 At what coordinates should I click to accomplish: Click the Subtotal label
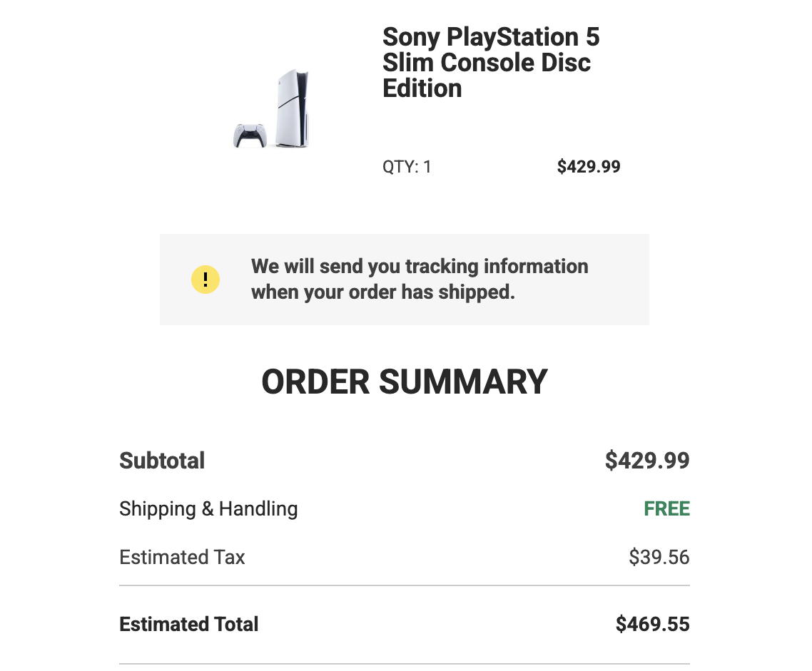[162, 461]
